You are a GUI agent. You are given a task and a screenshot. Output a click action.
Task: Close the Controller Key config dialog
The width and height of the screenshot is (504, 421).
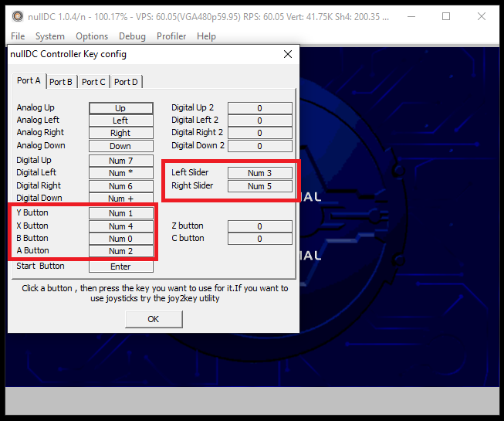(x=288, y=54)
